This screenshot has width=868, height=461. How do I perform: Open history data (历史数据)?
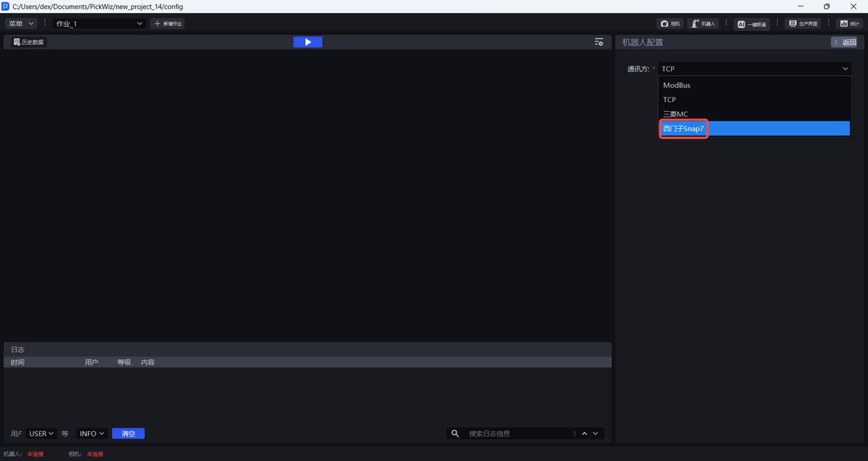coord(28,42)
